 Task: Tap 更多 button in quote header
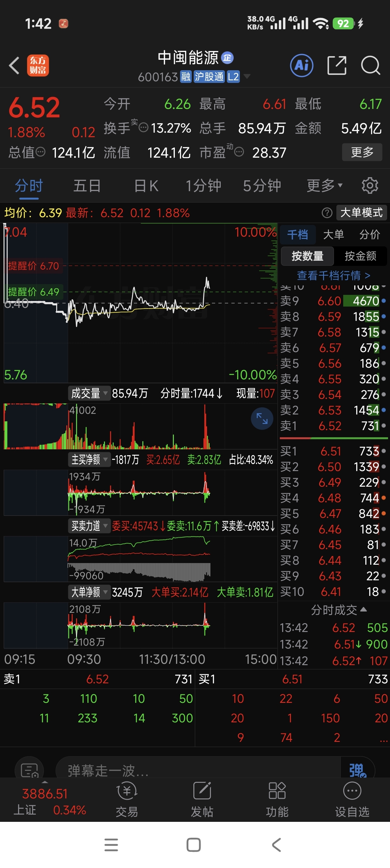(x=362, y=152)
